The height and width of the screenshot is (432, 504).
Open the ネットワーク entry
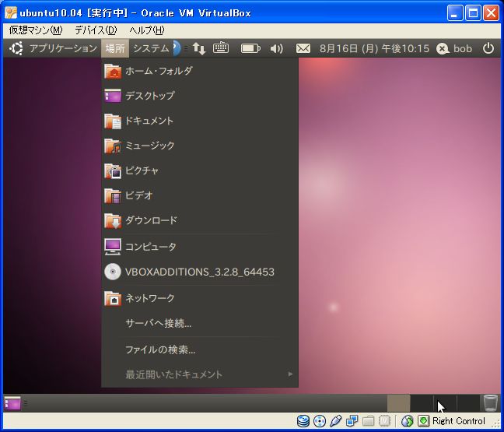coord(200,298)
